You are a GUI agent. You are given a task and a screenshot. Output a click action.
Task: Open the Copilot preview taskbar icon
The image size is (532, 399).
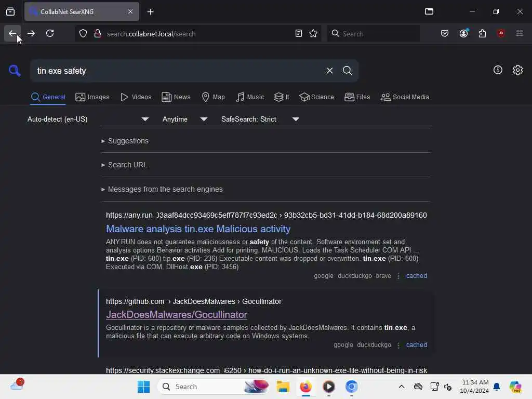pyautogui.click(x=515, y=387)
